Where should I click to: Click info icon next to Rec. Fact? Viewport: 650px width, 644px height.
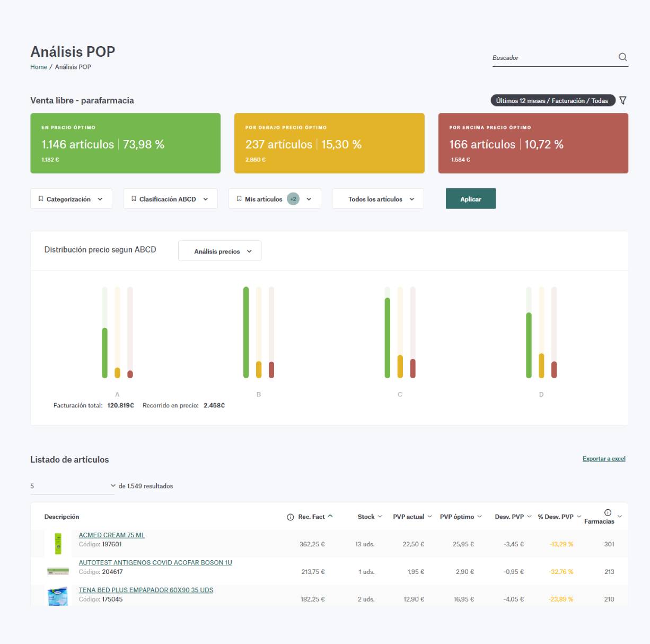290,517
